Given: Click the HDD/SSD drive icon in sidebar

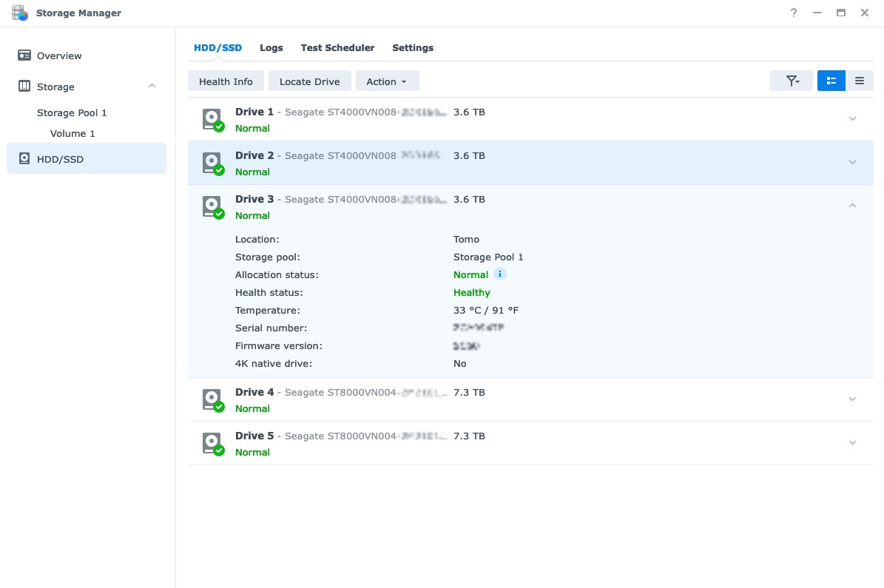Looking at the screenshot, I should click(x=23, y=159).
